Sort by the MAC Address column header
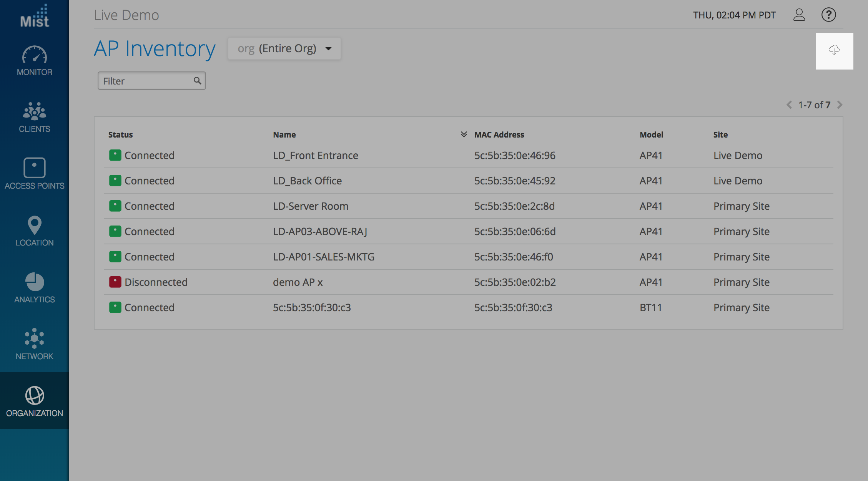Viewport: 868px width, 481px height. 499,135
